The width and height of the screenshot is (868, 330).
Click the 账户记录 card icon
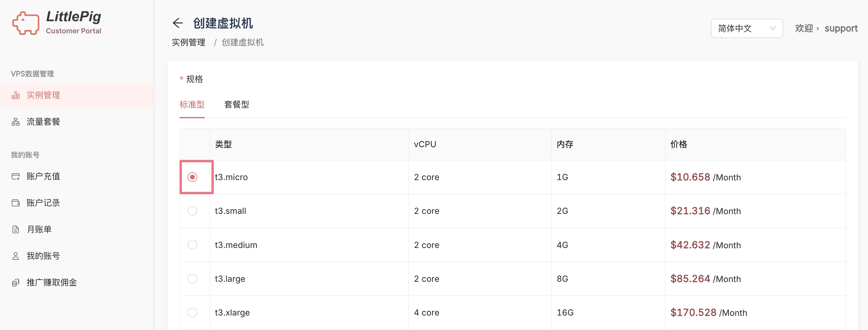tap(15, 203)
